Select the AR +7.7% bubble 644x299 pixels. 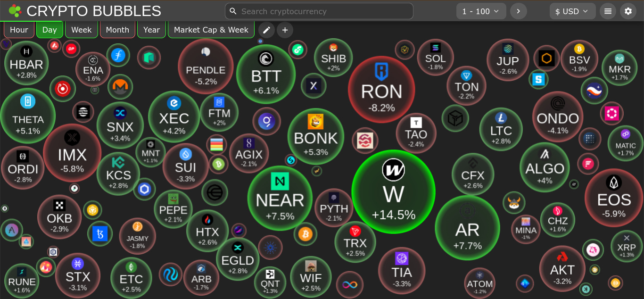click(467, 228)
